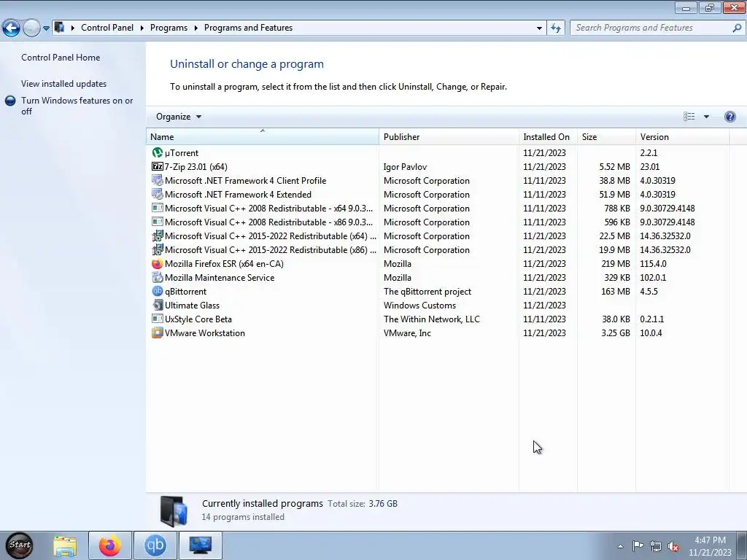
Task: Sort by the Installed On column
Action: point(548,136)
